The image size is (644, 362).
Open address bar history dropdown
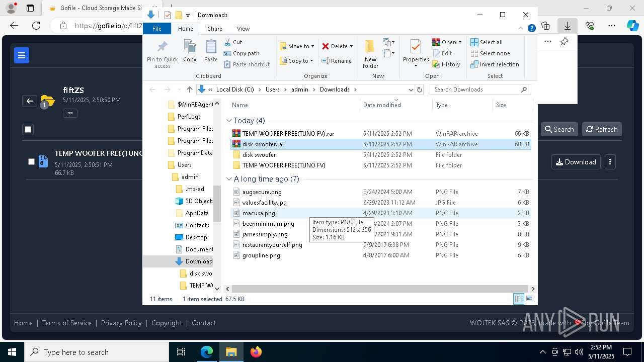(x=411, y=89)
